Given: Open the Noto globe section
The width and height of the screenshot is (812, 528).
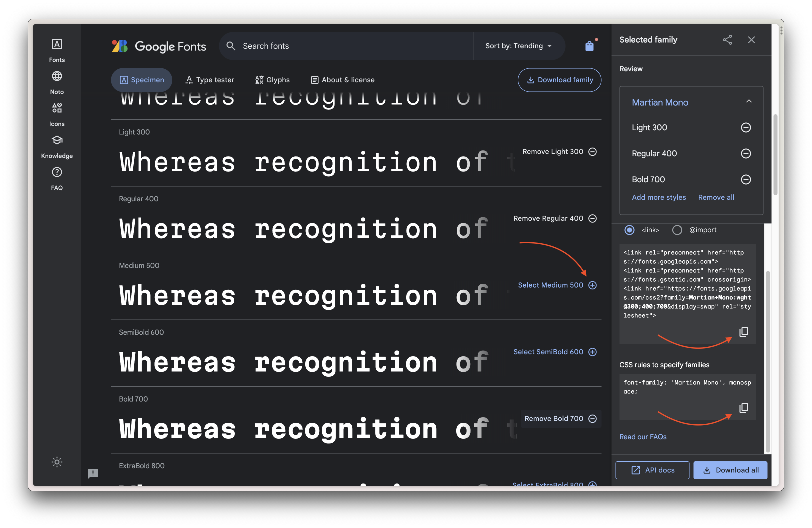Looking at the screenshot, I should pos(57,82).
